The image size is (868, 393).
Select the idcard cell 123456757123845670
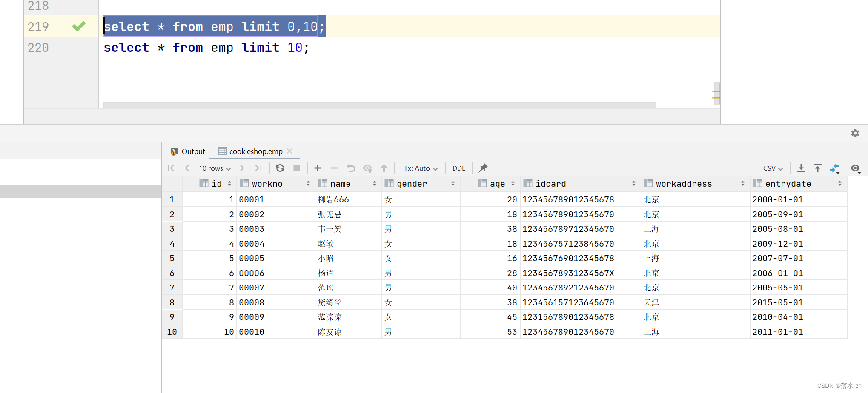tap(580, 244)
